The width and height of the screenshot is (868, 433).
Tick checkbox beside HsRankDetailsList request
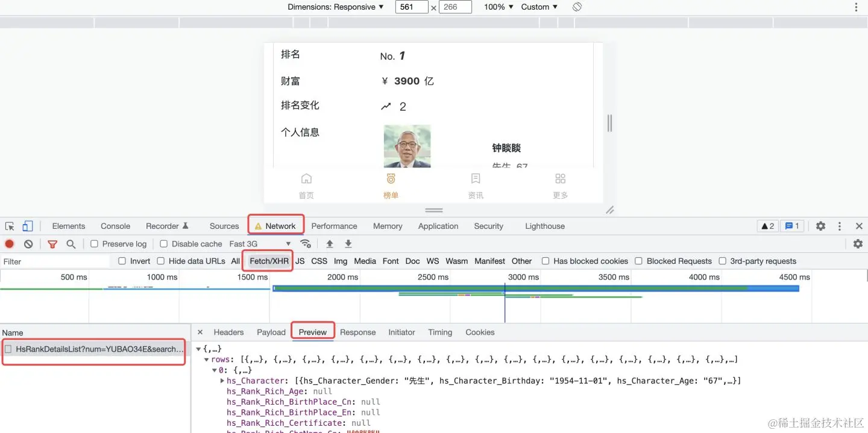click(x=8, y=349)
